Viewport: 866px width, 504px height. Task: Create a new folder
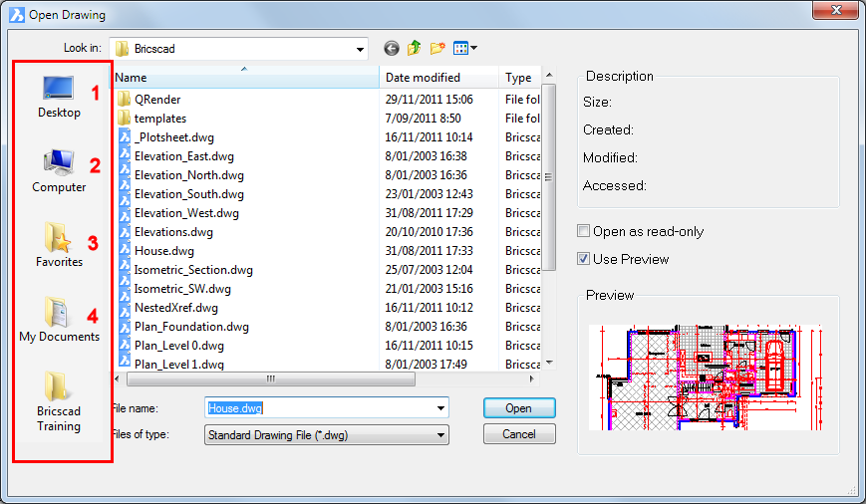[437, 49]
